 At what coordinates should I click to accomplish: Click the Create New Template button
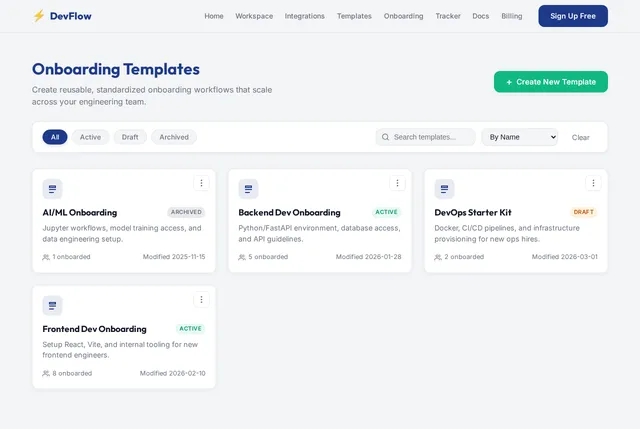[551, 82]
